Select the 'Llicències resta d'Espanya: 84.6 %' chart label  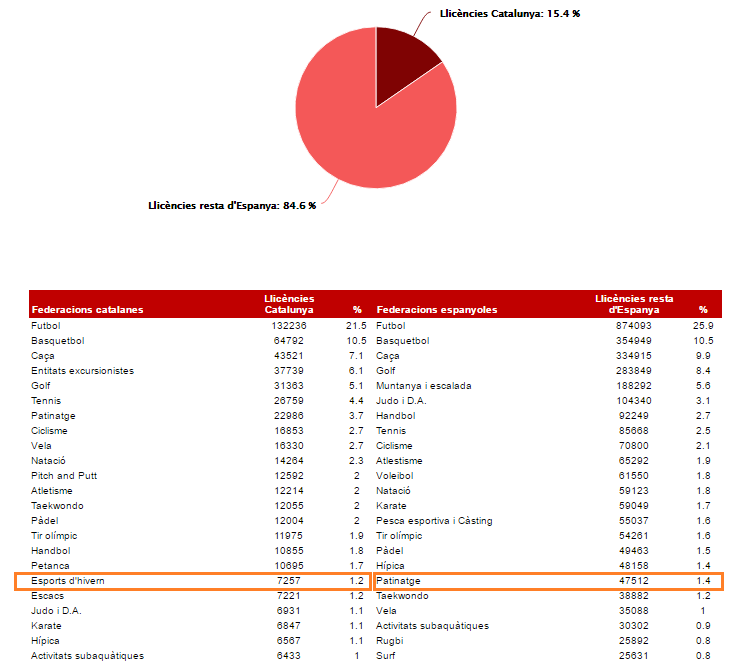[232, 205]
